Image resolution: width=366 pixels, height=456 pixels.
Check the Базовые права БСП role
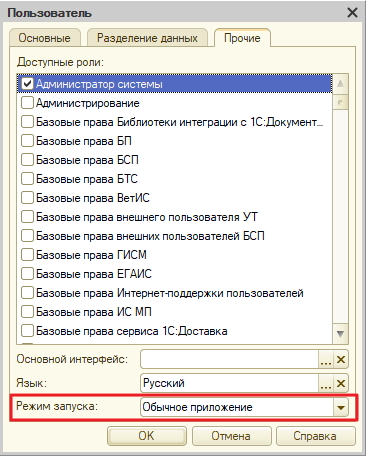(x=27, y=160)
